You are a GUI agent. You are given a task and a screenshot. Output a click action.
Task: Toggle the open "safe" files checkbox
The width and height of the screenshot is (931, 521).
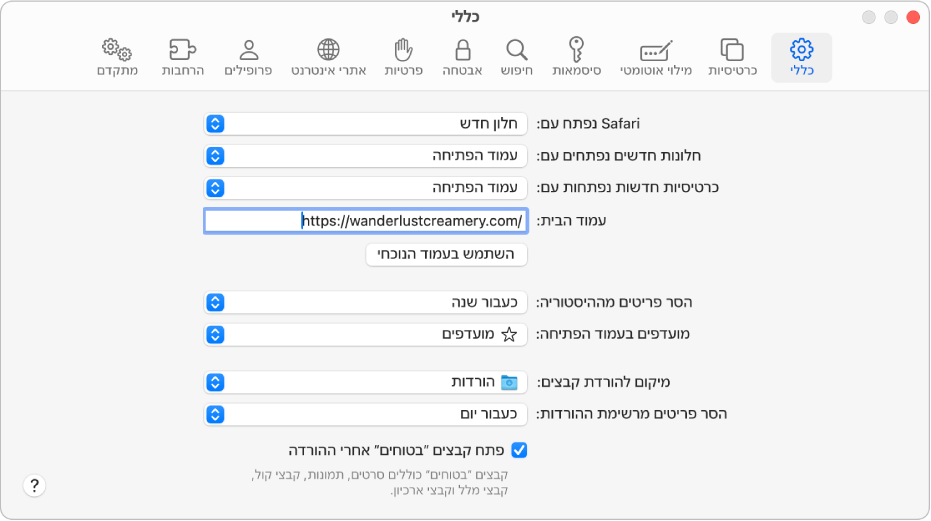(x=519, y=450)
